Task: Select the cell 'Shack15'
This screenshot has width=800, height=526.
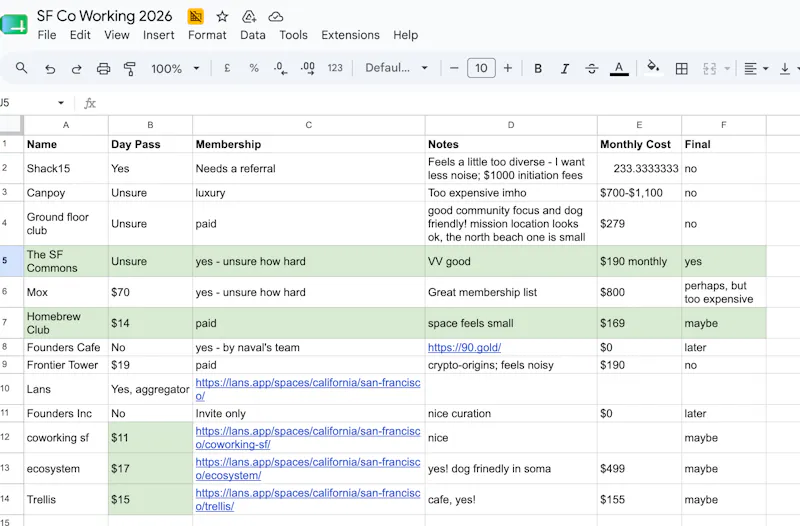Action: click(x=66, y=168)
